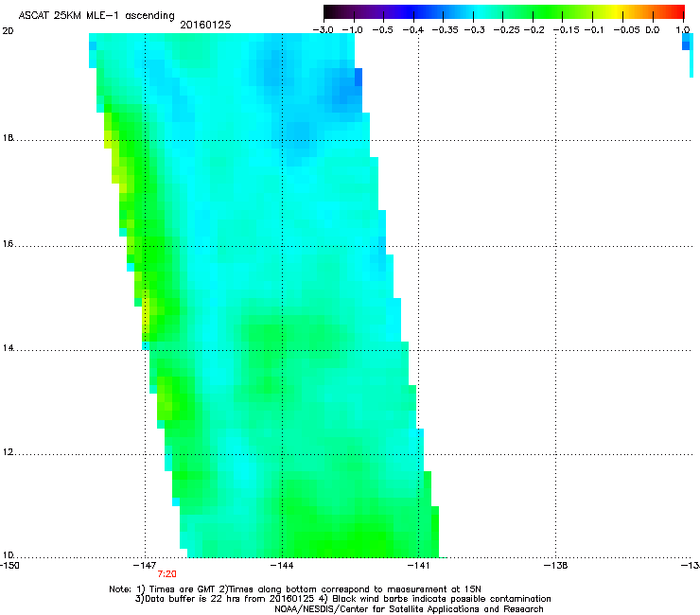Select the longitude axis label -141
The image size is (700, 615).
(418, 566)
